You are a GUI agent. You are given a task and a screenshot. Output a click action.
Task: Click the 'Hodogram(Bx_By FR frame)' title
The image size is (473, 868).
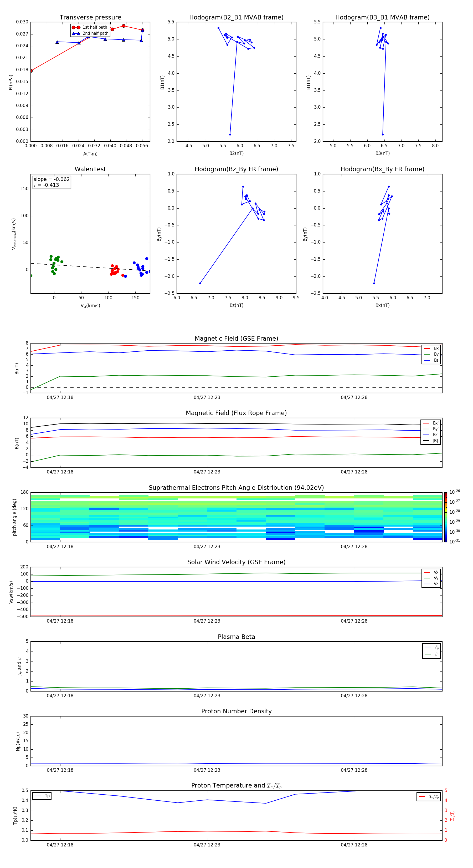(382, 169)
